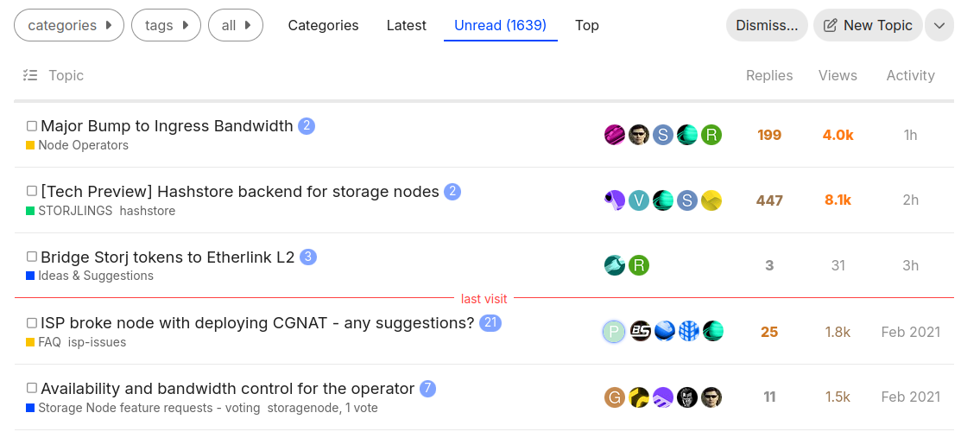980x432 pixels.
Task: Click the green 'R' avatar in Bridge Storj row
Action: 638,266
